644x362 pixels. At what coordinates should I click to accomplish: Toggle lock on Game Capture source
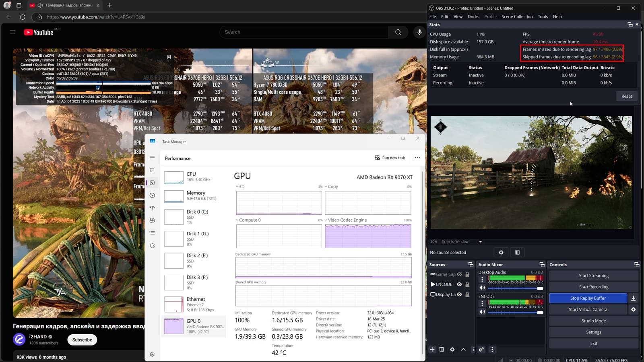[x=467, y=274]
